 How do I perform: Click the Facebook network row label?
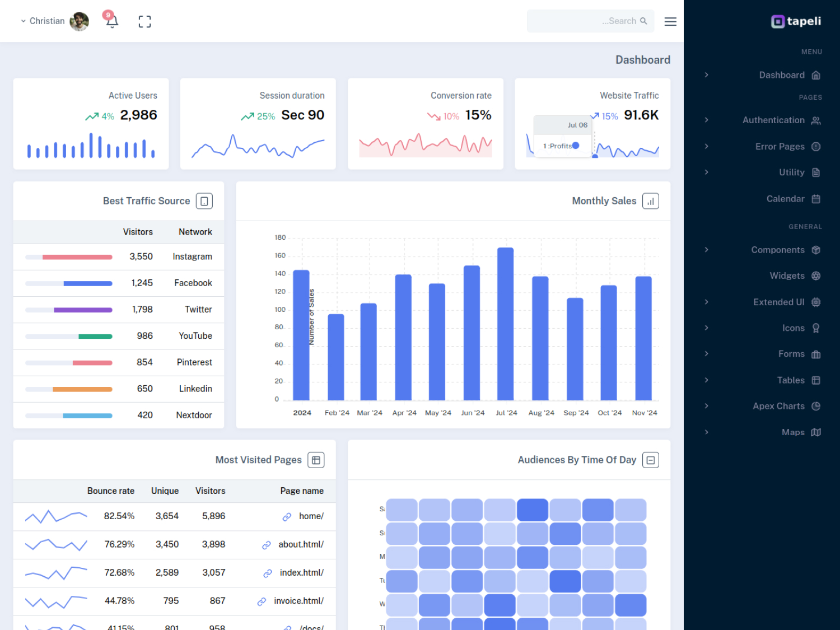pos(193,283)
